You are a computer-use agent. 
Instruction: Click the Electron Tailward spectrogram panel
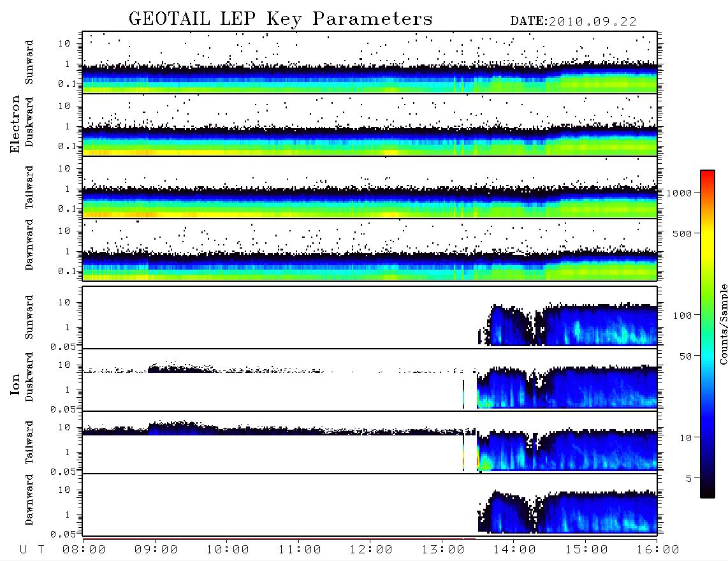tap(370, 187)
